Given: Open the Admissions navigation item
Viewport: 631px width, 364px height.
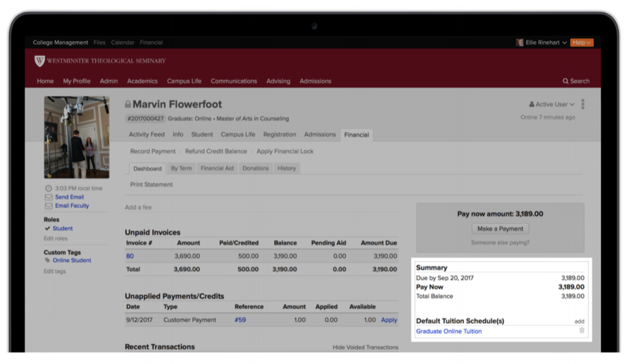Looking at the screenshot, I should point(315,81).
